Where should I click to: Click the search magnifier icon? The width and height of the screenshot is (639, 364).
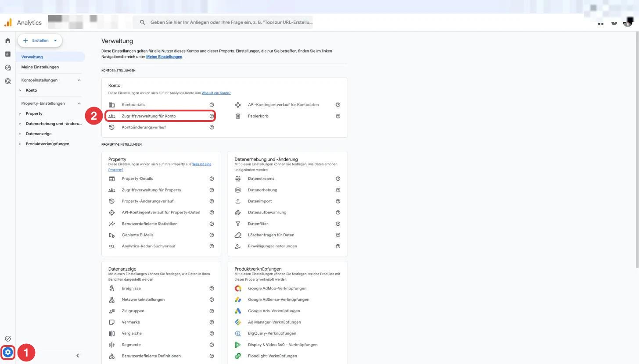point(142,22)
